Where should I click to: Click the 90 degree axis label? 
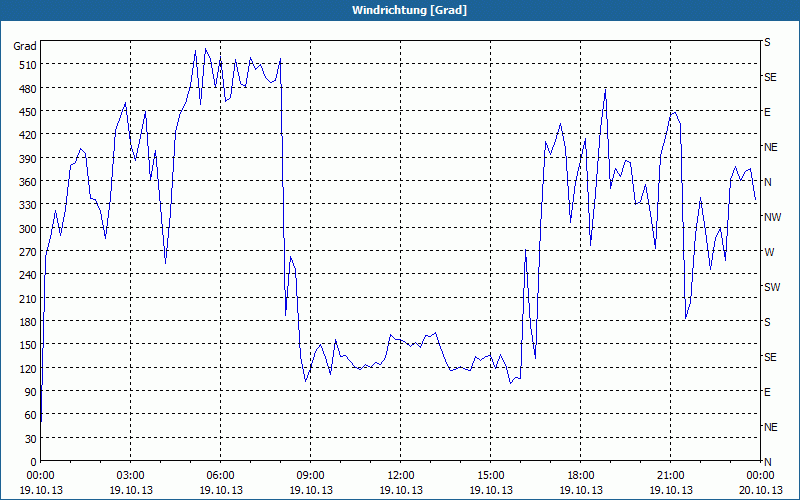[x=30, y=392]
